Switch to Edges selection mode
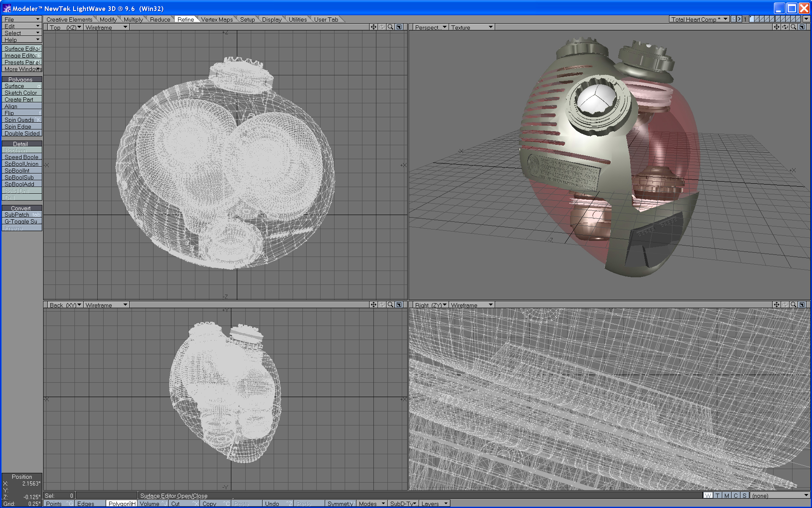Screen dimensions: 812x508 click(91, 504)
